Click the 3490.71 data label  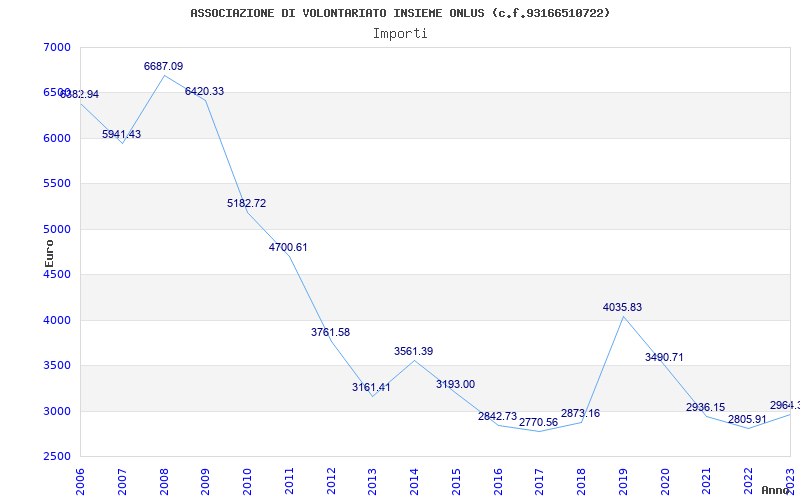tap(664, 357)
